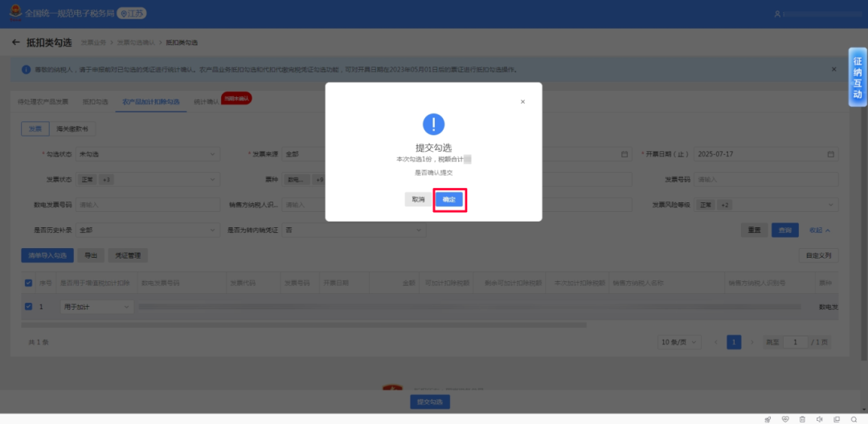
Task: Toggle the select-all header checkbox
Action: point(29,283)
